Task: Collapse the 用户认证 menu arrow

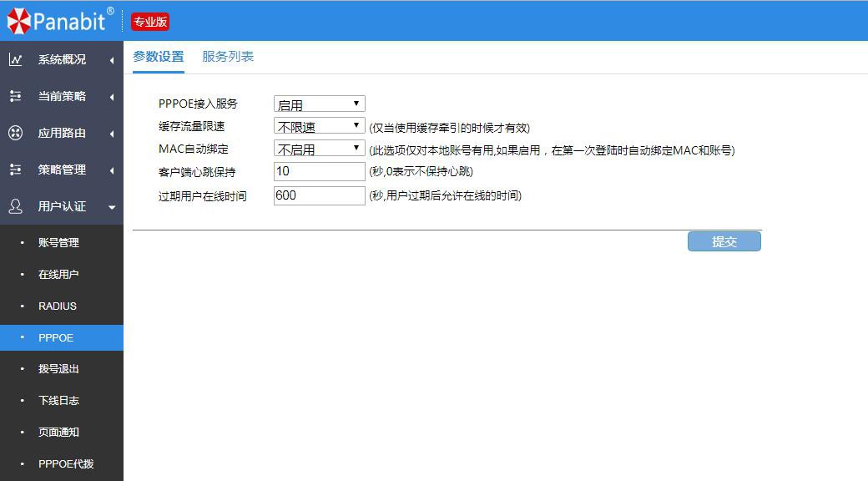Action: [x=112, y=207]
